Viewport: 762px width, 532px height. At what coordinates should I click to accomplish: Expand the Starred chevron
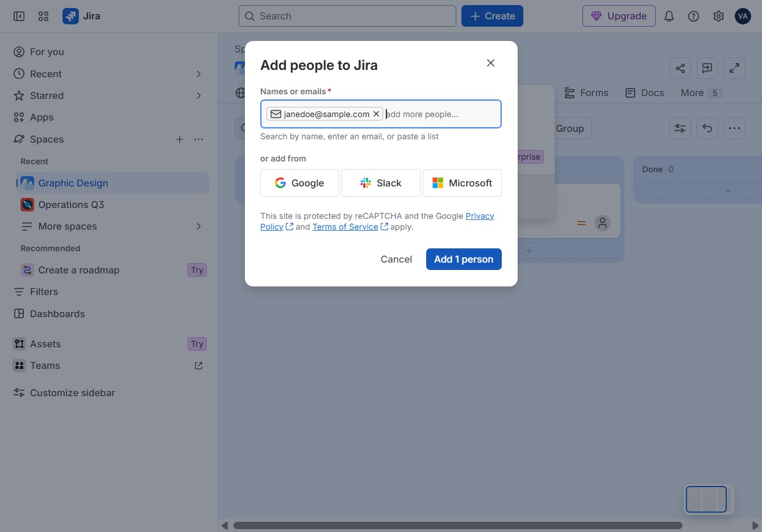[x=198, y=95]
